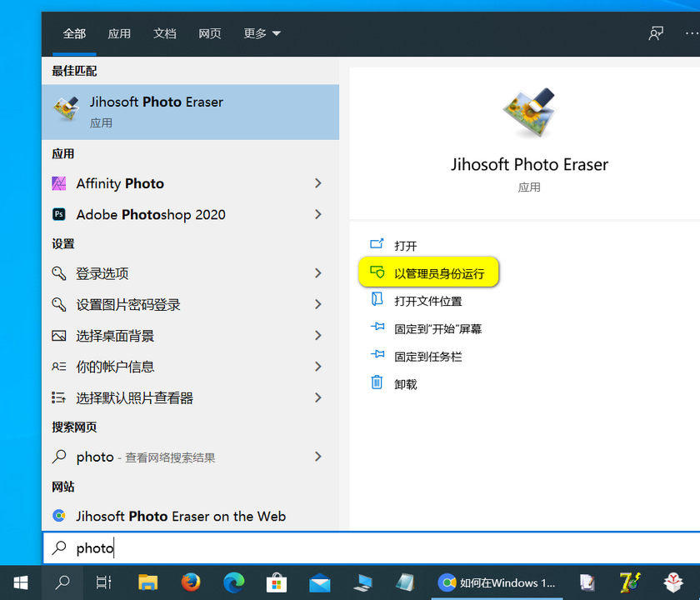Open the 7-Zip style taskbar icon
Screen dimensions: 700x600
coord(629,582)
